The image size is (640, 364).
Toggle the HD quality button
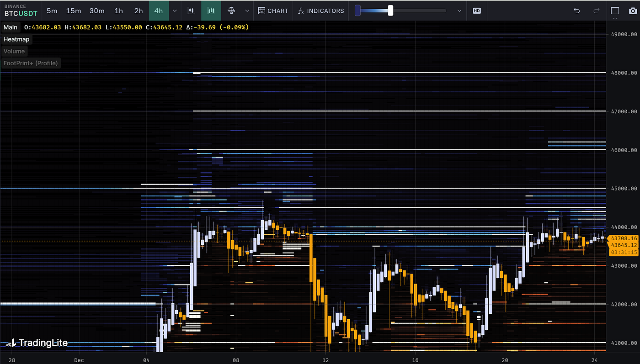click(x=477, y=11)
